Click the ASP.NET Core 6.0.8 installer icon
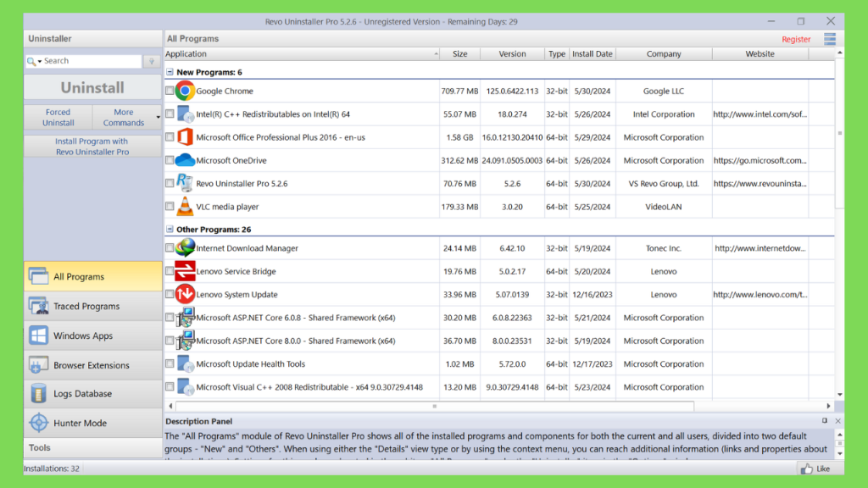Screen dimensions: 868x488 (185, 318)
